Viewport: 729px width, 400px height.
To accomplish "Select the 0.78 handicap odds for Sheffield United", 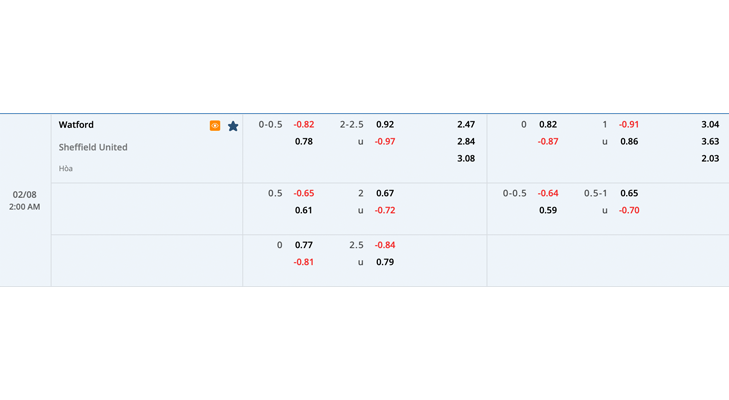I will click(304, 141).
